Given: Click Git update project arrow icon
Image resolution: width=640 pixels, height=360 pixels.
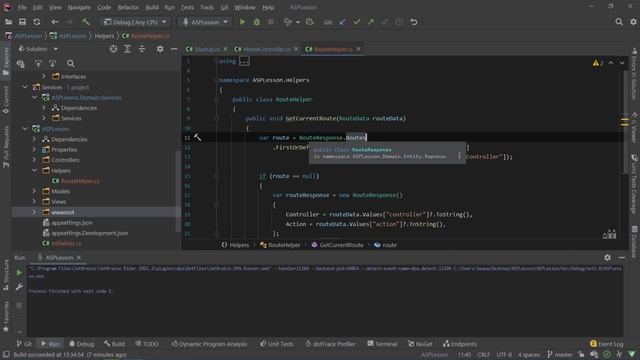Looking at the screenshot, I should coord(342,22).
